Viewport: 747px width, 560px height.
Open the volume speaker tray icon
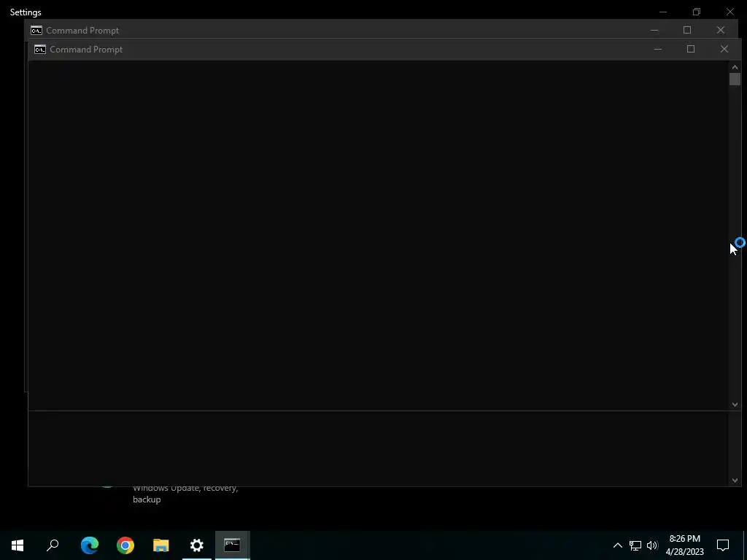(652, 545)
